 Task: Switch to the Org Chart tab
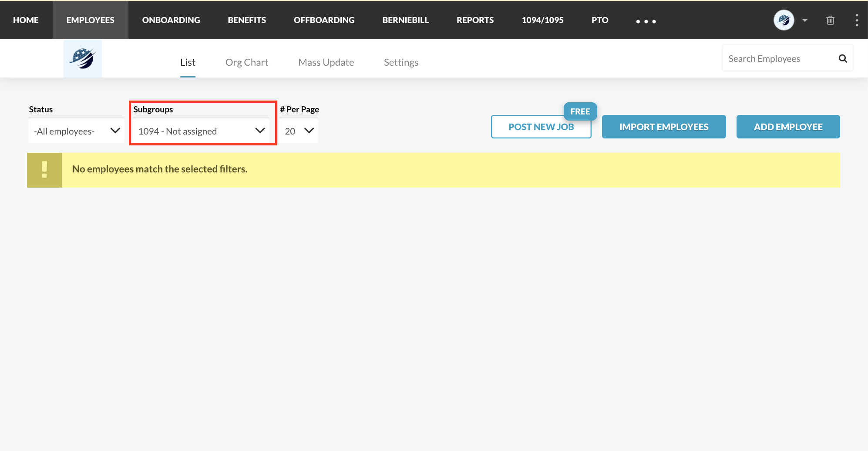[x=246, y=62]
